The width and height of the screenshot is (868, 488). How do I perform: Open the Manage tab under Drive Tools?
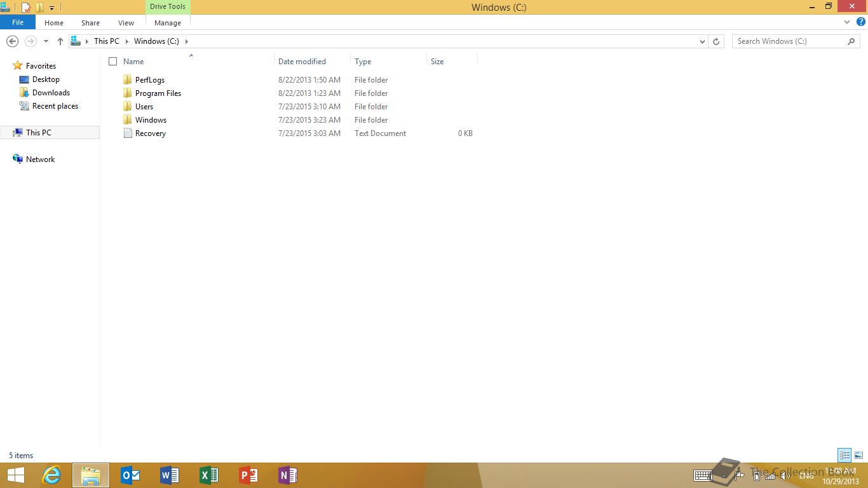click(x=167, y=22)
